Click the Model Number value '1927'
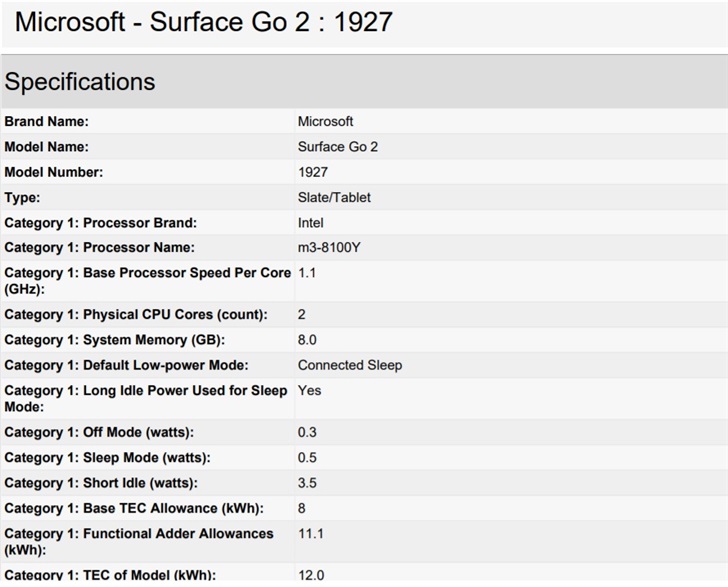Viewport: 728px width, 587px height. 312,172
